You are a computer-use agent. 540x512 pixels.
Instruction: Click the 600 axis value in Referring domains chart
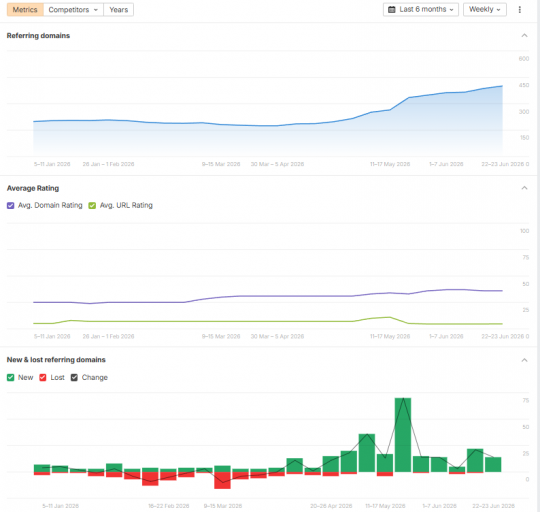click(524, 59)
